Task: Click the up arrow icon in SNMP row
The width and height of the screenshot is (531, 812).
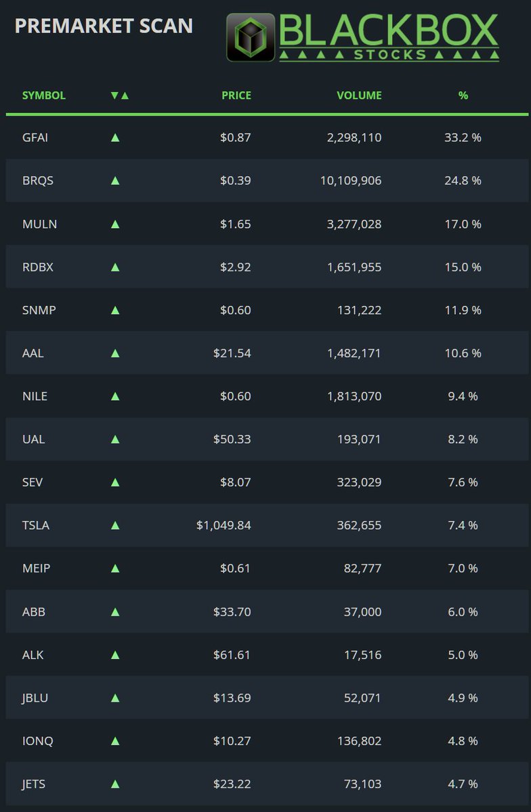Action: pyautogui.click(x=115, y=310)
